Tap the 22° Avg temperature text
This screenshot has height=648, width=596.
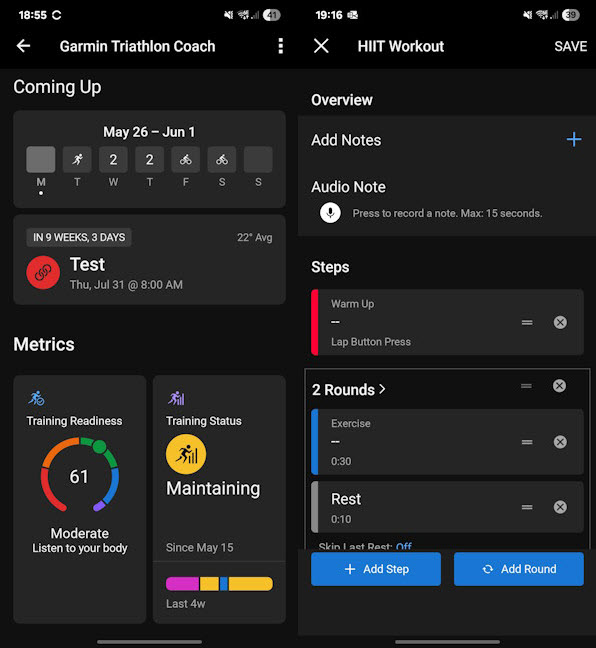pos(255,238)
